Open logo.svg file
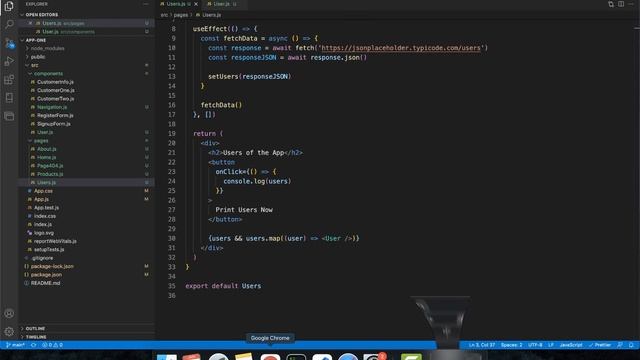The image size is (640, 360). click(x=44, y=233)
